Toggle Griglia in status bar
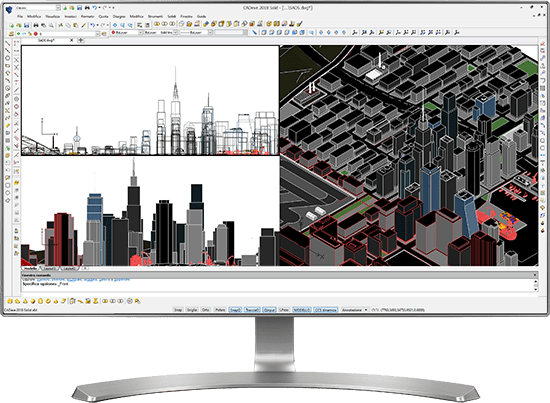Screen dimensions: 550x403 [x=192, y=310]
